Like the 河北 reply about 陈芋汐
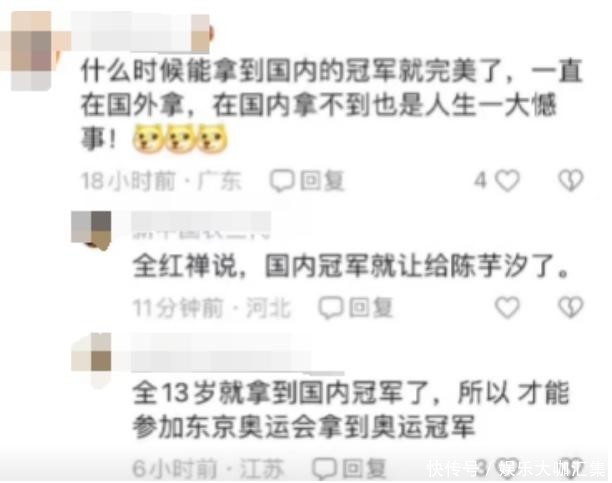The image size is (612, 483). (x=507, y=307)
